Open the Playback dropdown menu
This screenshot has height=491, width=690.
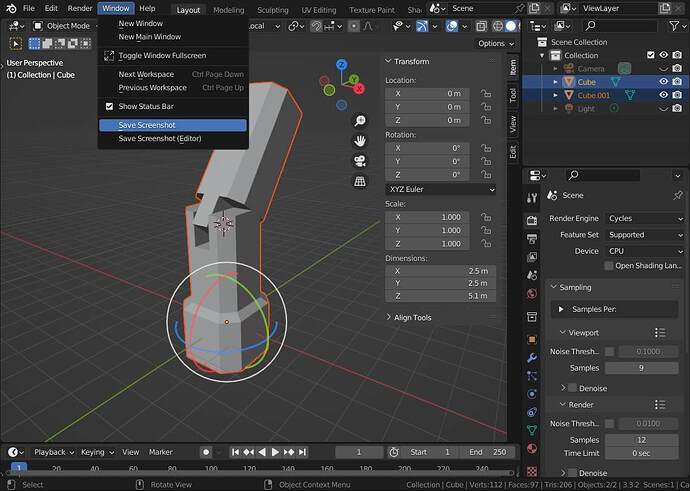(x=54, y=452)
